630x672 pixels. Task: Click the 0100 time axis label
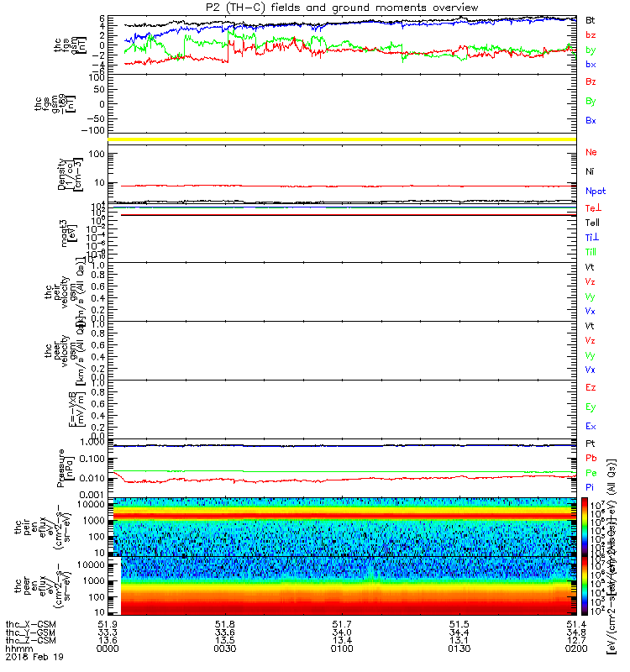coord(342,648)
